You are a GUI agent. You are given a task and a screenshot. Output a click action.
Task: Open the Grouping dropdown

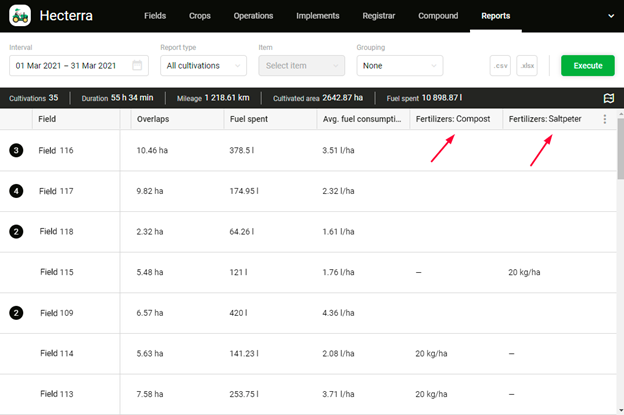pos(399,66)
